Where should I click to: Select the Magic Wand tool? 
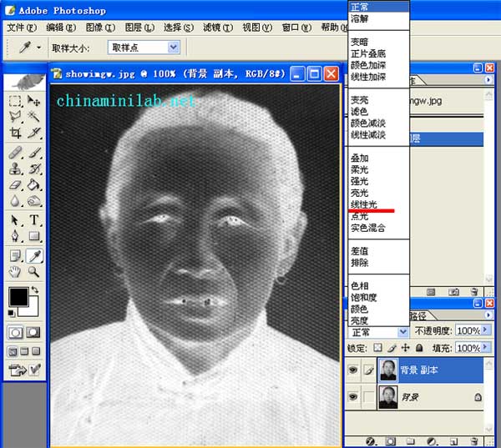pyautogui.click(x=34, y=117)
